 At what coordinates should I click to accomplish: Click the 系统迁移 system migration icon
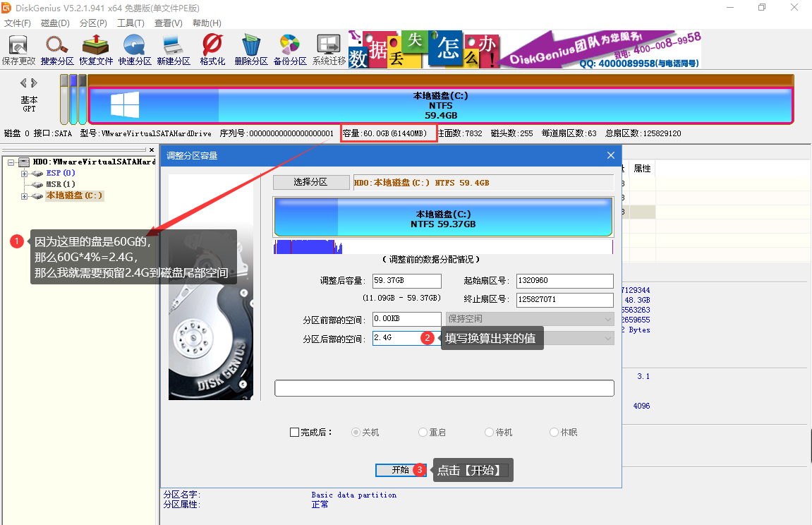coord(329,50)
